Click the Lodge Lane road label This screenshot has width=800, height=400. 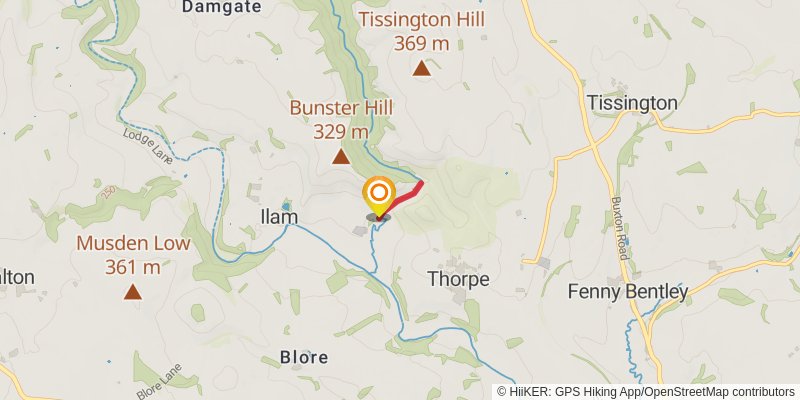(148, 146)
